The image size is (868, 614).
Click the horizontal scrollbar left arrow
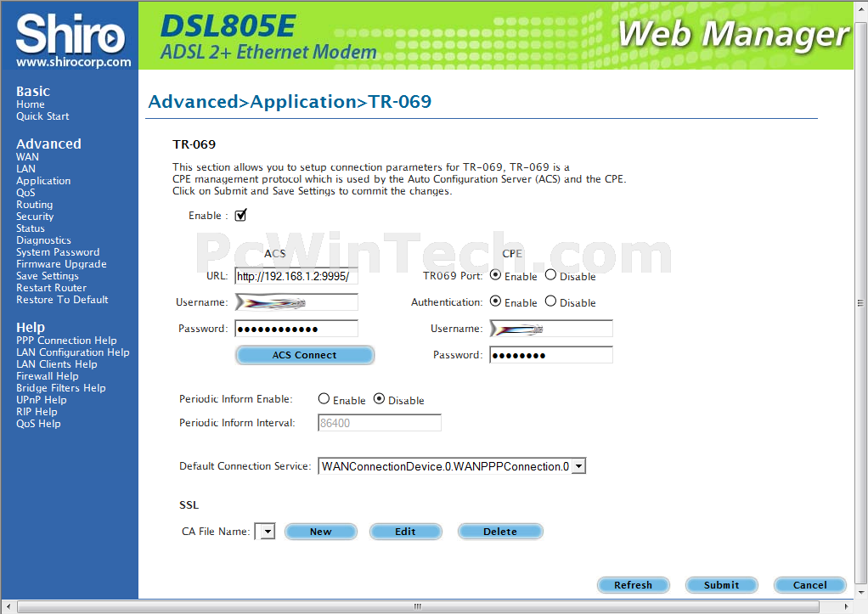pos(8,607)
